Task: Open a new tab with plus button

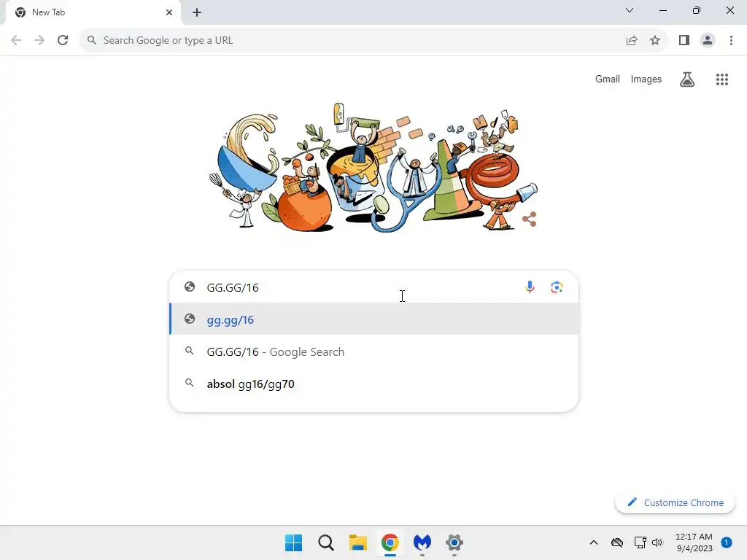Action: pyautogui.click(x=197, y=12)
